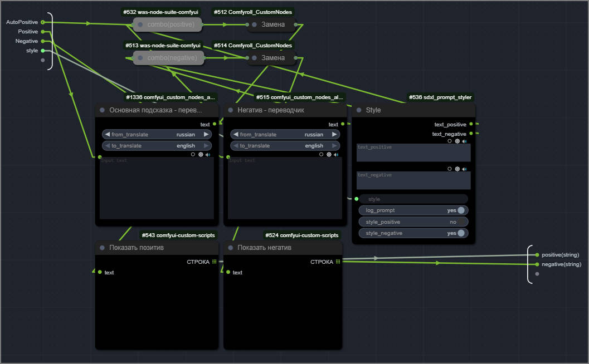
Task: Click the #536 sdxl_prompt_styler badge
Action: click(x=440, y=97)
